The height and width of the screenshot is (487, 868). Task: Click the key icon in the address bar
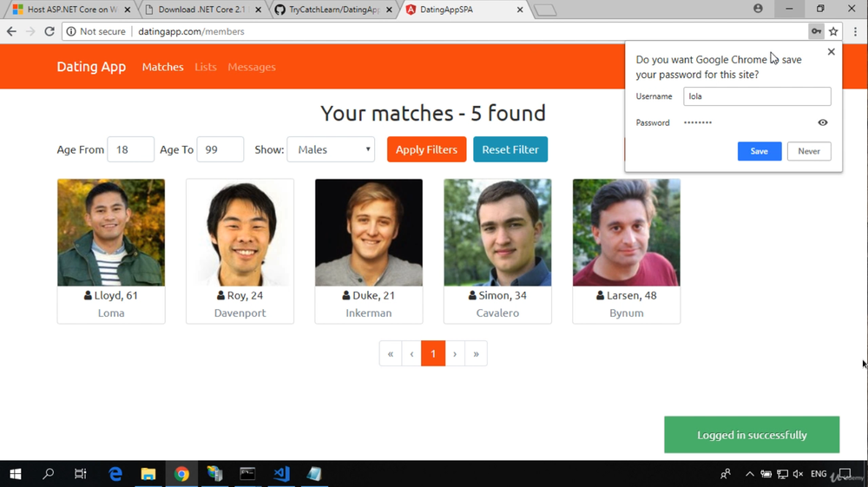[x=816, y=31]
